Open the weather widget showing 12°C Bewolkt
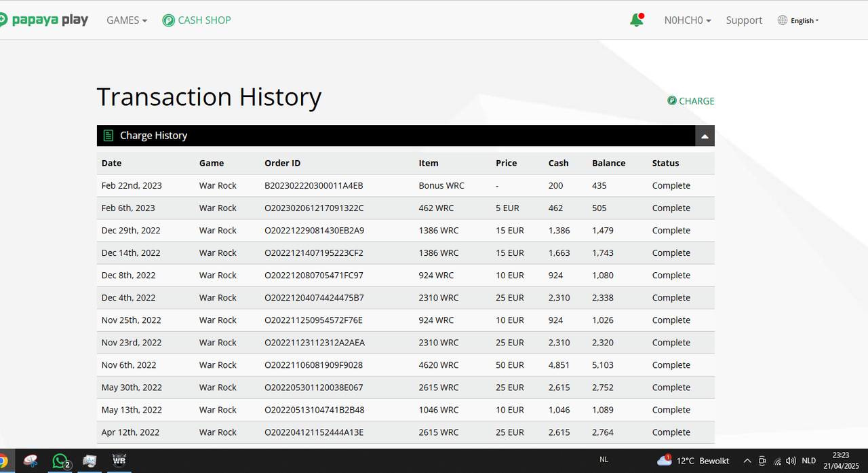Viewport: 868px width, 473px height. pyautogui.click(x=693, y=461)
